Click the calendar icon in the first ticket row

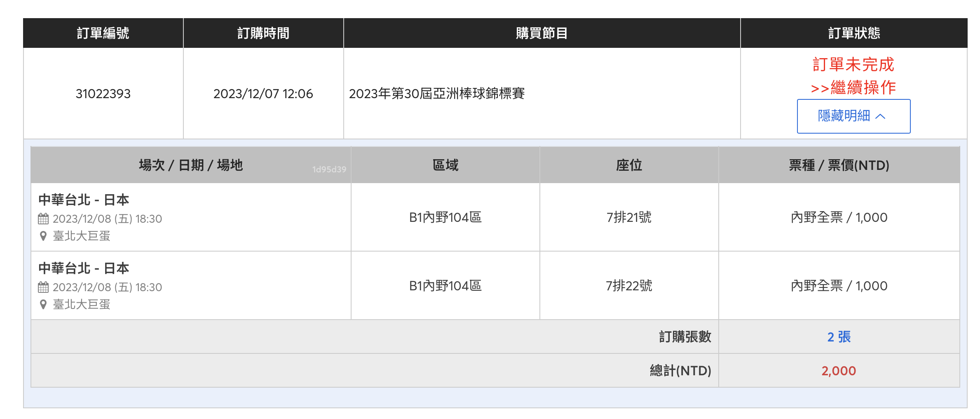click(43, 219)
